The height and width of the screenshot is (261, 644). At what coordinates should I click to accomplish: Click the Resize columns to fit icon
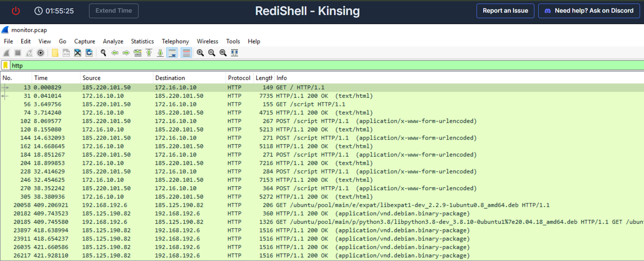[x=234, y=53]
